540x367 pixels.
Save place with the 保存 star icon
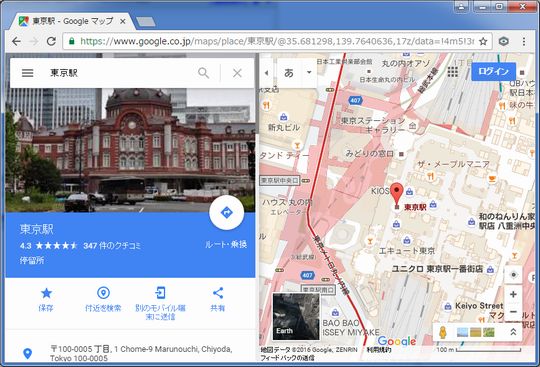tap(46, 293)
